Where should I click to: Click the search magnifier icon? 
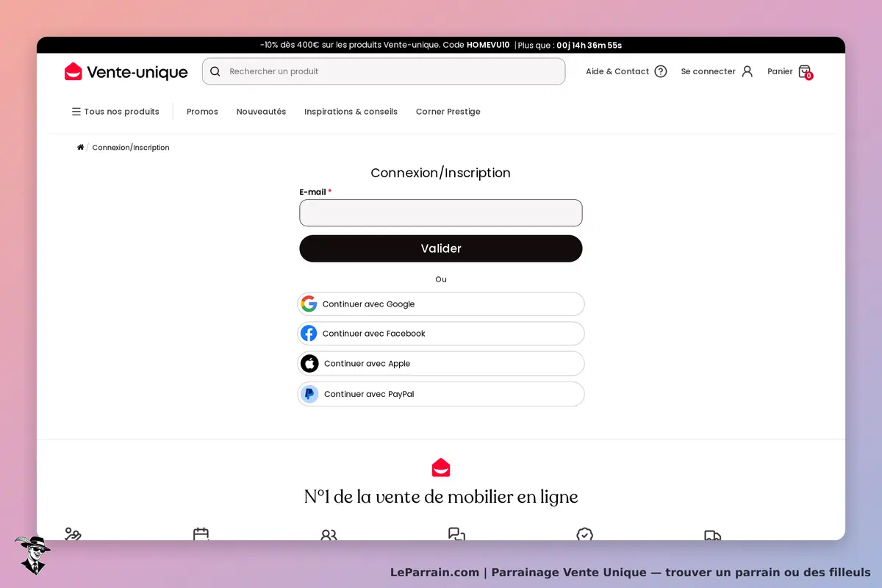(215, 71)
